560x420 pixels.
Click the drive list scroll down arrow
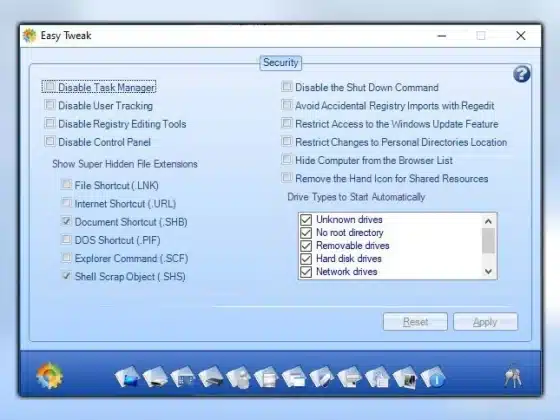(x=488, y=271)
